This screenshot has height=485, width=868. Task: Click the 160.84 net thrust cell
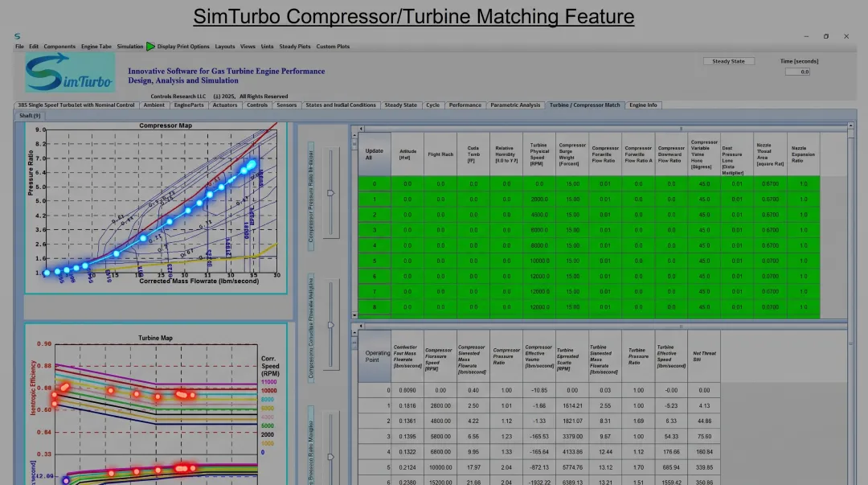pos(704,452)
